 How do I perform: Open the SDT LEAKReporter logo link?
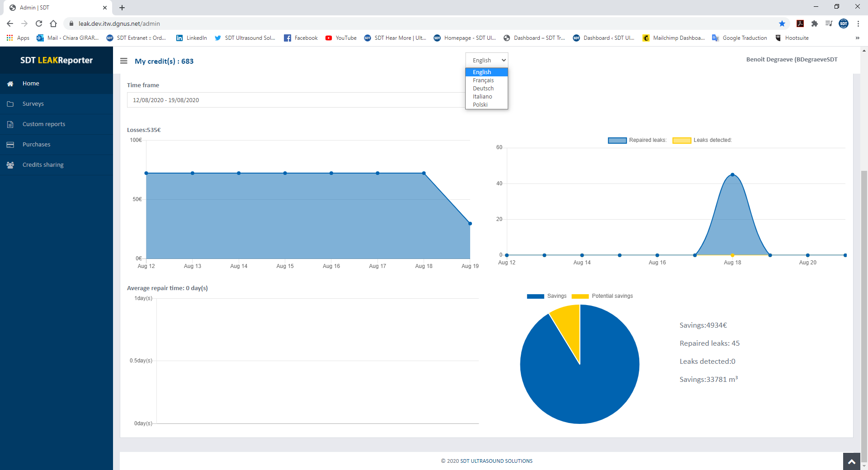pyautogui.click(x=57, y=60)
